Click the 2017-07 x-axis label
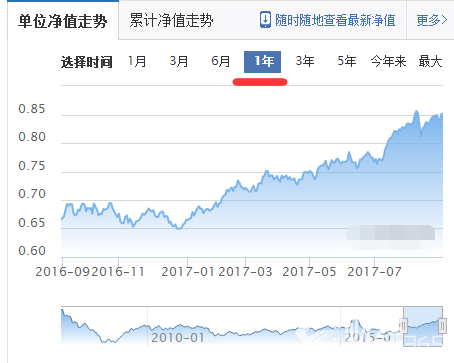Screen dimensions: 454x363 pyautogui.click(x=374, y=272)
